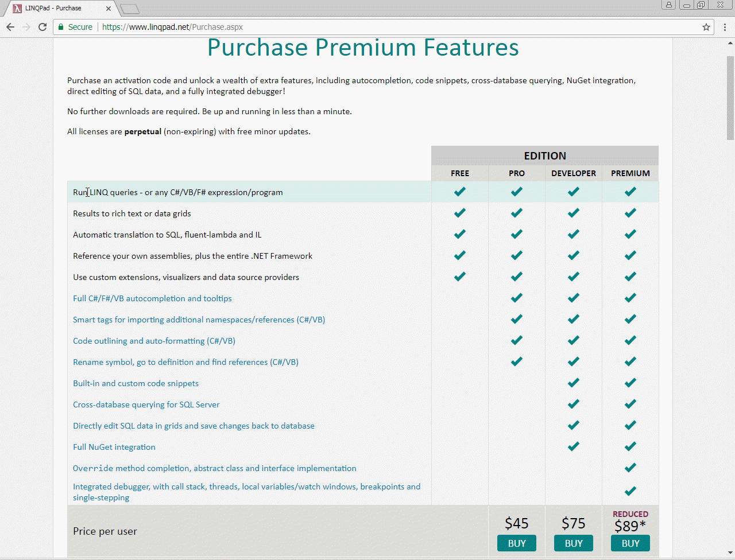Viewport: 735px width, 560px height.
Task: Close the LINQPad Purchase tab
Action: (109, 9)
